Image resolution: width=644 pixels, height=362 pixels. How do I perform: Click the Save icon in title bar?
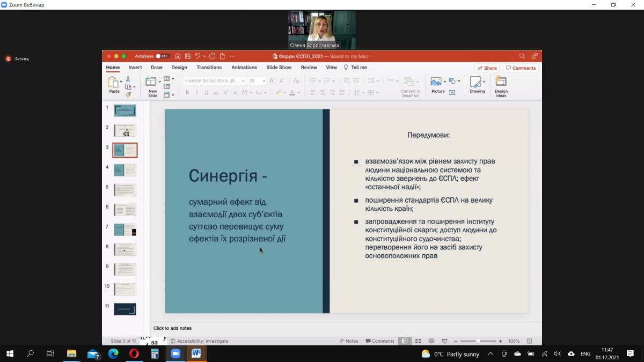(187, 56)
